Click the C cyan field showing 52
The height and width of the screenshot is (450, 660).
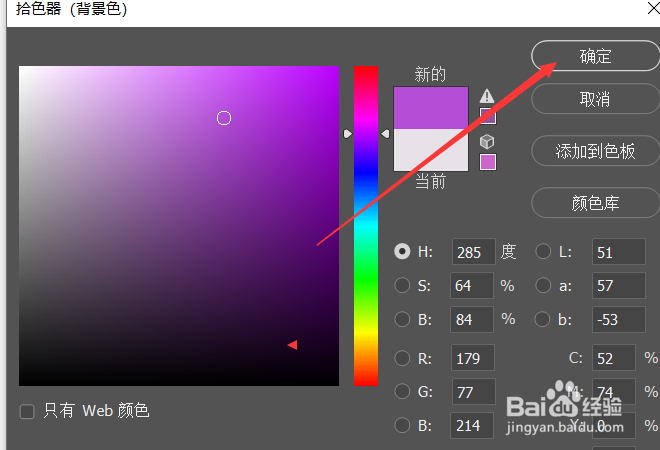pyautogui.click(x=613, y=358)
